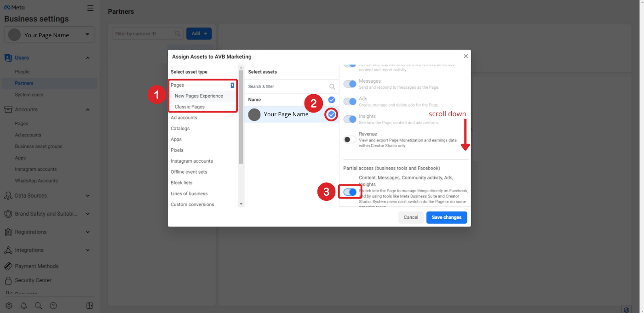
Task: Open notifications bell icon
Action: 23,306
